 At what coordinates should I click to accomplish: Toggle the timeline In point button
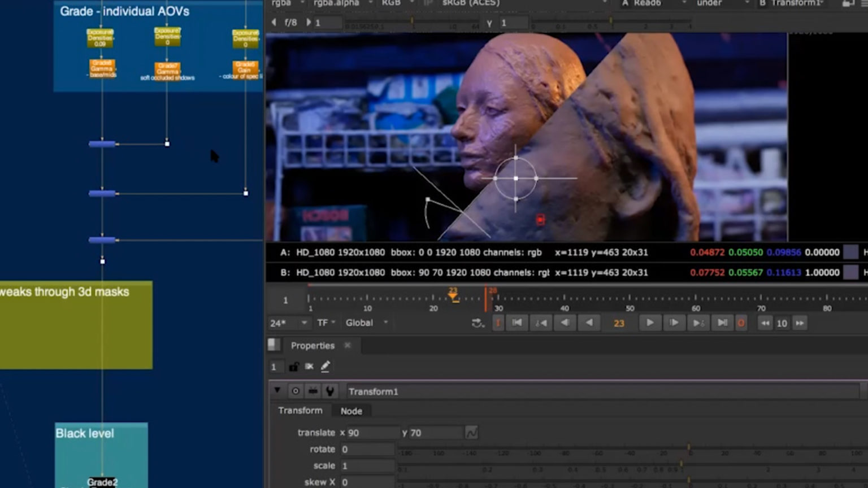click(498, 323)
